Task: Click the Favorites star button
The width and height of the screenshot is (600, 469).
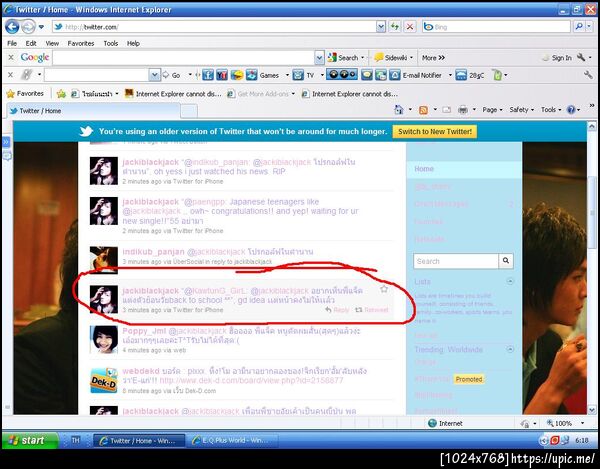Action: (x=25, y=93)
